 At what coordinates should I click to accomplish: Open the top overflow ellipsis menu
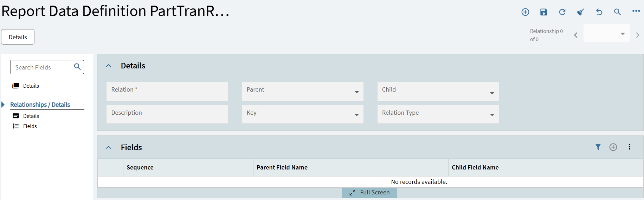(636, 11)
